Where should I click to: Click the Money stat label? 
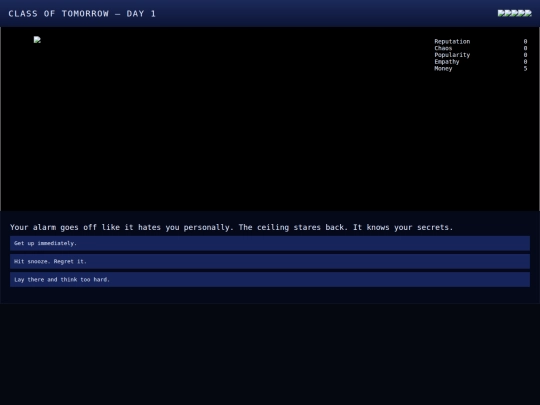click(443, 69)
